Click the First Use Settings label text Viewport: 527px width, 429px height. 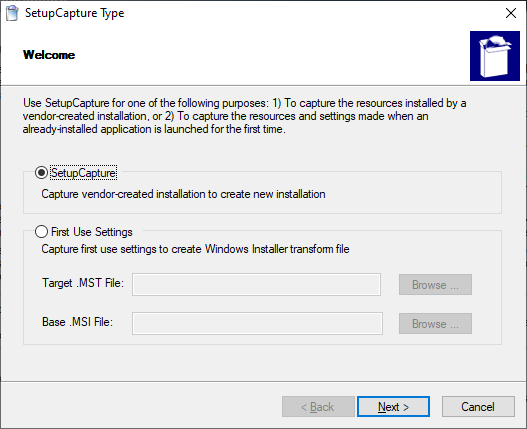(x=92, y=232)
